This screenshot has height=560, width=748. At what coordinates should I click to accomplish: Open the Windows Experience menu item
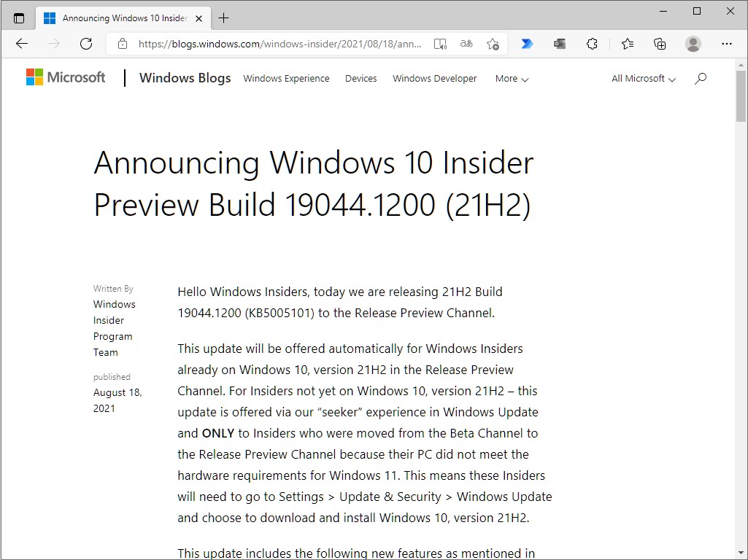[286, 79]
